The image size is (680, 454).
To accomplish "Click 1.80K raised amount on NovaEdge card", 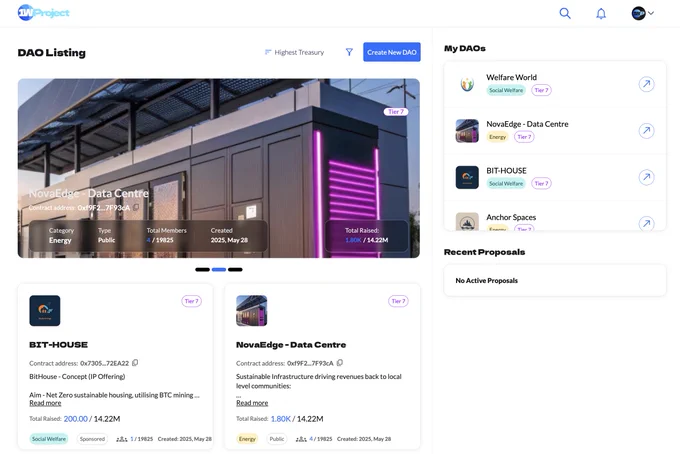I will 281,418.
